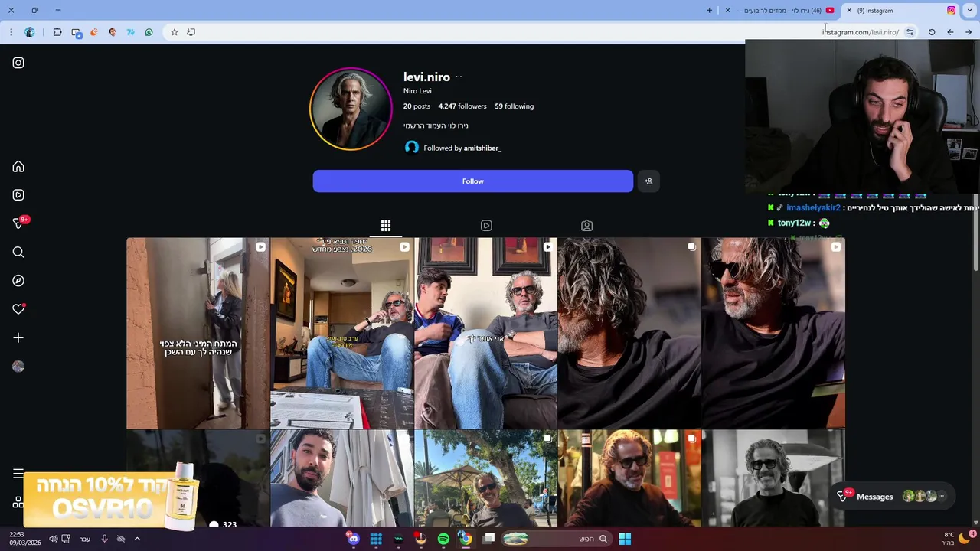Open outdoor tree cafe post
This screenshot has width=980, height=551.
(x=485, y=478)
